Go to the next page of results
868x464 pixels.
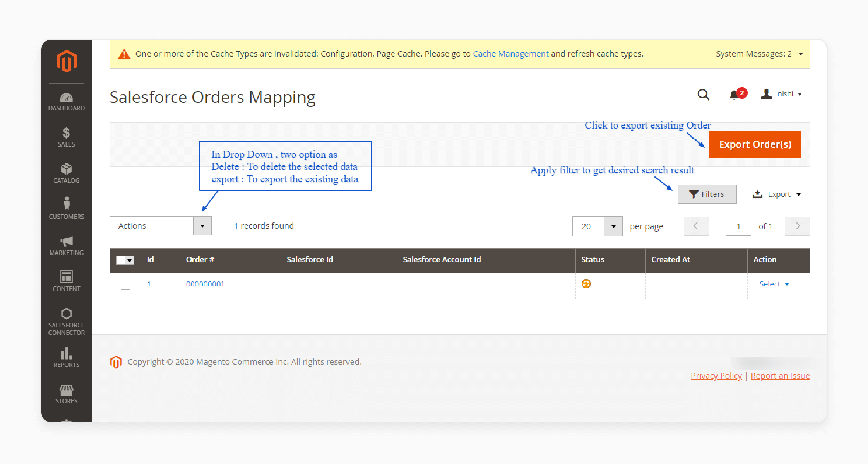coord(797,226)
